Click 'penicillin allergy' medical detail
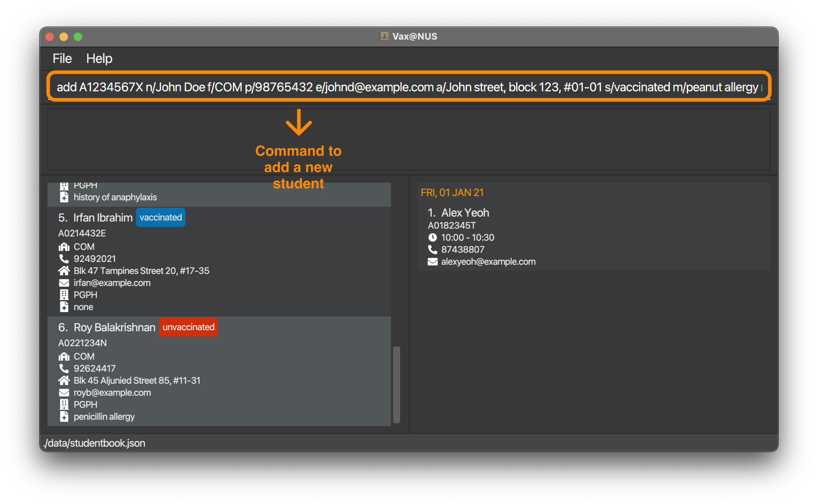This screenshot has height=504, width=818. pyautogui.click(x=104, y=417)
